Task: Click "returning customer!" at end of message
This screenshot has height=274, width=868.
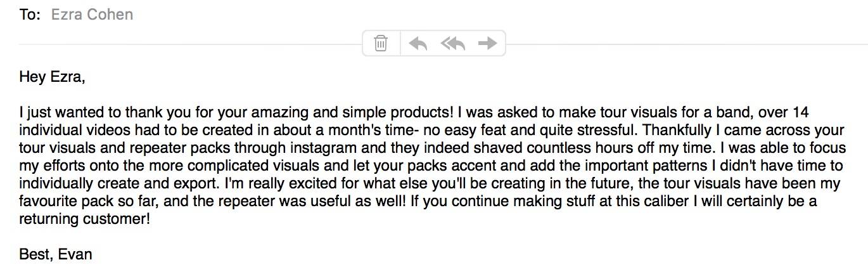Action: point(86,220)
